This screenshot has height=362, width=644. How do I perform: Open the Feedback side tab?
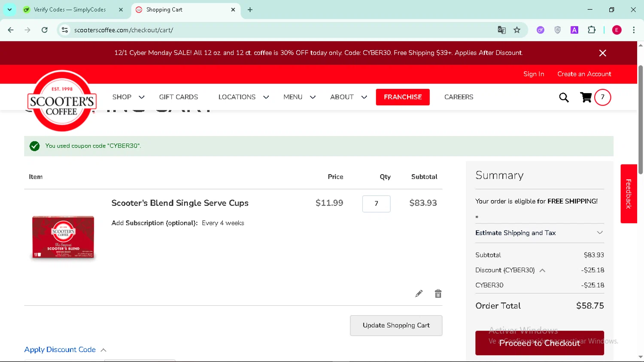629,194
